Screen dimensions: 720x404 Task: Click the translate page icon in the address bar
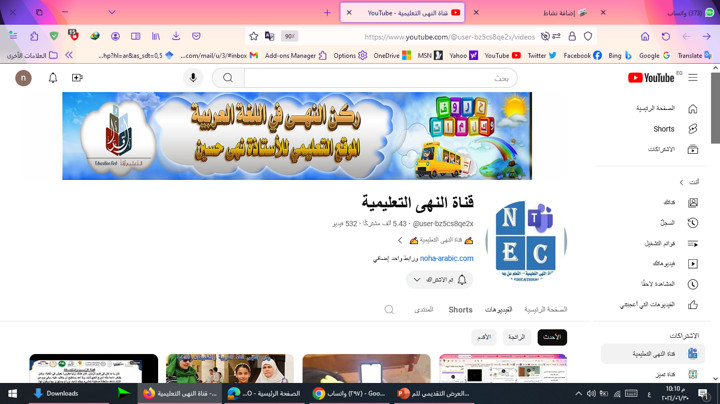point(270,36)
